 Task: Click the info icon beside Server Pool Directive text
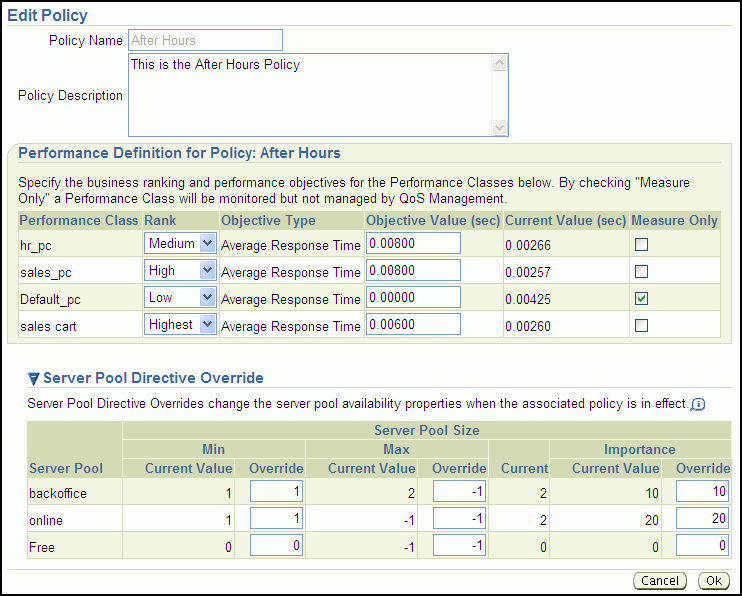[x=698, y=404]
